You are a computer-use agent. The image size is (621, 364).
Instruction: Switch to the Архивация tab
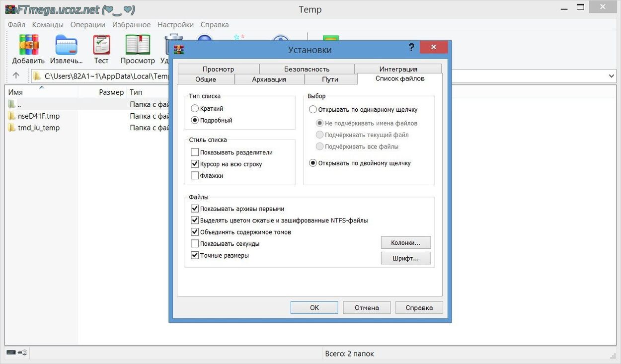[x=269, y=79]
